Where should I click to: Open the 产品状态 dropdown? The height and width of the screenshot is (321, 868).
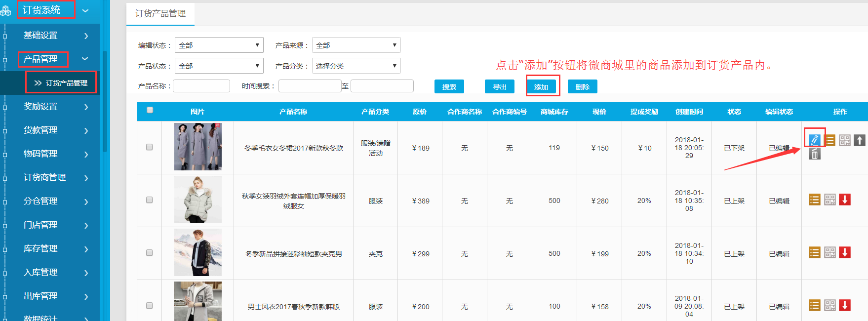219,66
